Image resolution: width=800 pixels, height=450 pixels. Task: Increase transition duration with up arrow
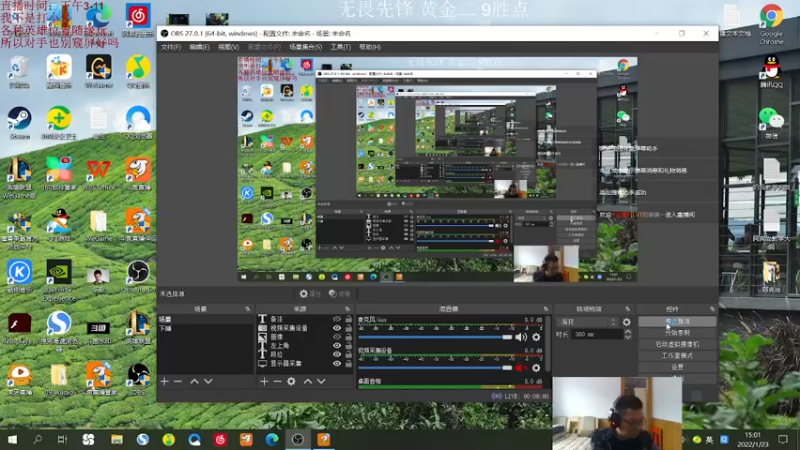(x=628, y=332)
